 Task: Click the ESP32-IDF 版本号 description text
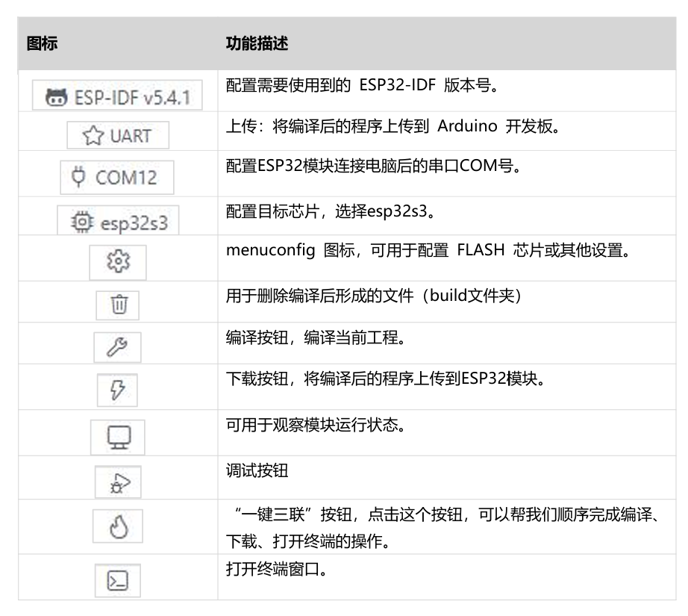(363, 84)
